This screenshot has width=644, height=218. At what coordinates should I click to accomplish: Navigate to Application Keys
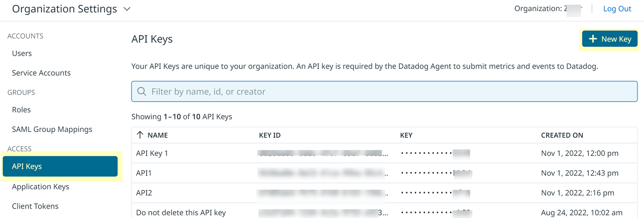(x=40, y=187)
